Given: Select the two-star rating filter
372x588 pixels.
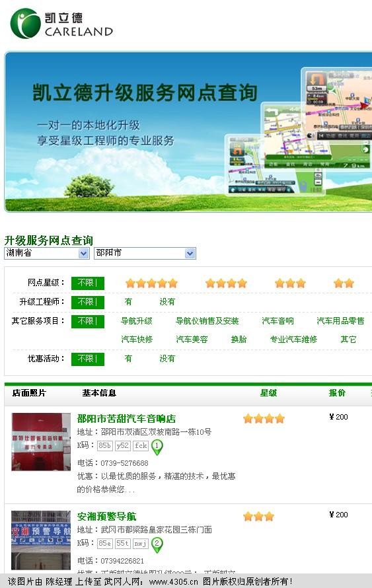Looking at the screenshot, I should click(x=344, y=283).
